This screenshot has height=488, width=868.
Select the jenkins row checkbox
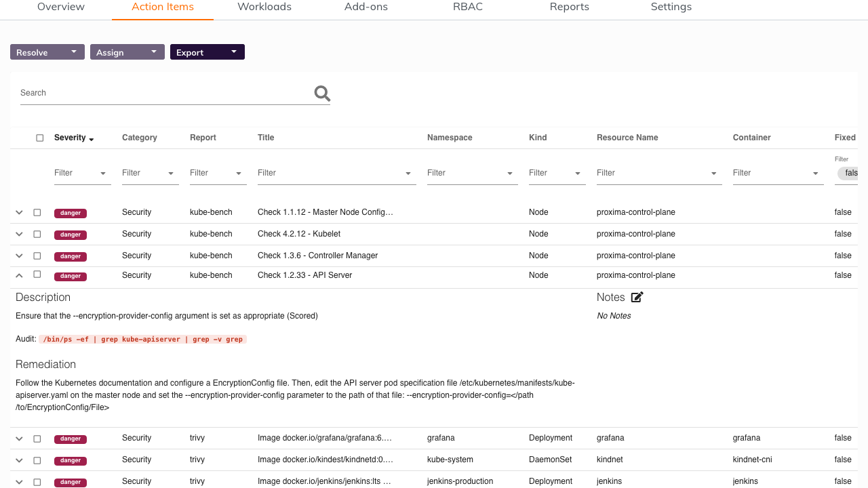[x=37, y=482]
